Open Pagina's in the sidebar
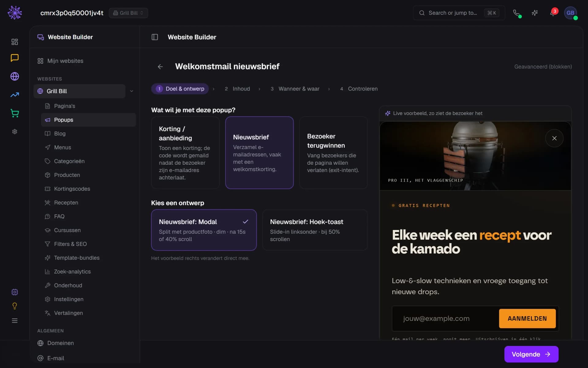588x368 pixels. 88,106
